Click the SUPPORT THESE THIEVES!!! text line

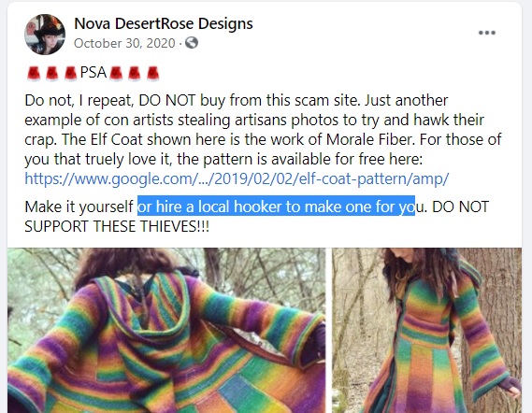coord(117,226)
